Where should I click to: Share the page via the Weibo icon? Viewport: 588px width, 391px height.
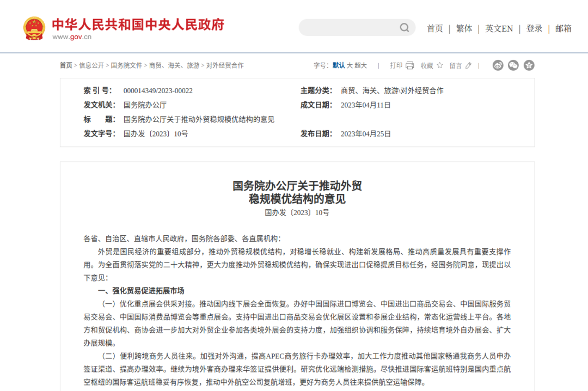(498, 65)
